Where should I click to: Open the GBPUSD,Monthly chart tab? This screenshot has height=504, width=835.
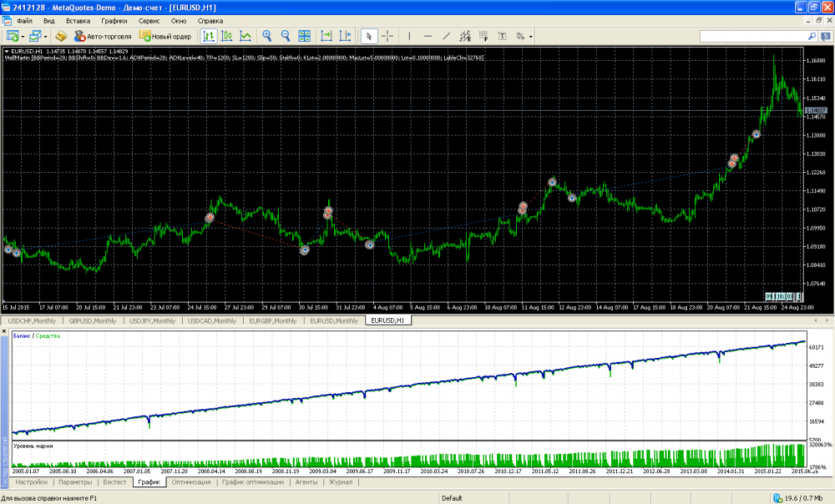[93, 320]
